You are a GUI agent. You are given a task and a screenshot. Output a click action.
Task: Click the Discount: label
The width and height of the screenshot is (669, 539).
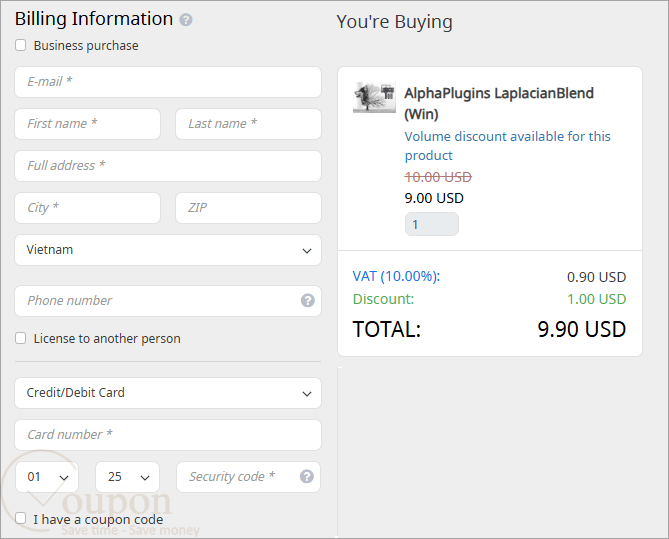(383, 299)
